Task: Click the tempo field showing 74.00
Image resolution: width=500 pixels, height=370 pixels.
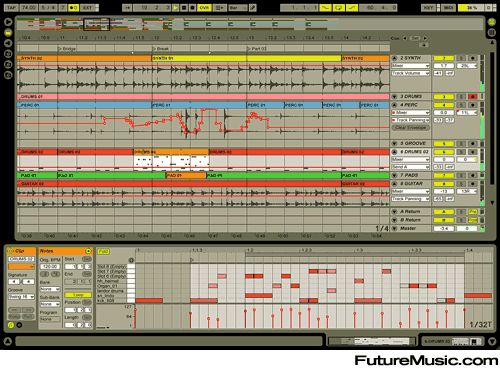Action: coord(28,7)
